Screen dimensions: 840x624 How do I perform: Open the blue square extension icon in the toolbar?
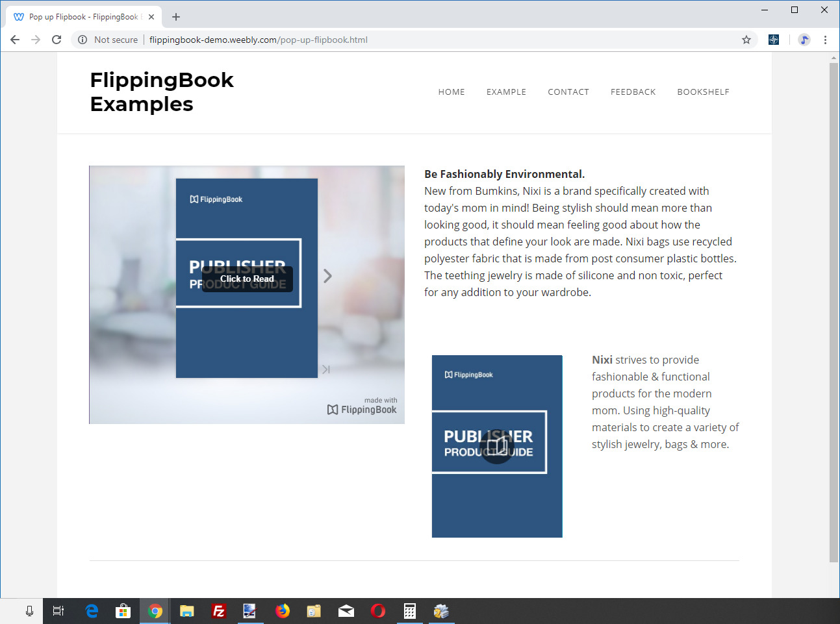click(x=774, y=40)
